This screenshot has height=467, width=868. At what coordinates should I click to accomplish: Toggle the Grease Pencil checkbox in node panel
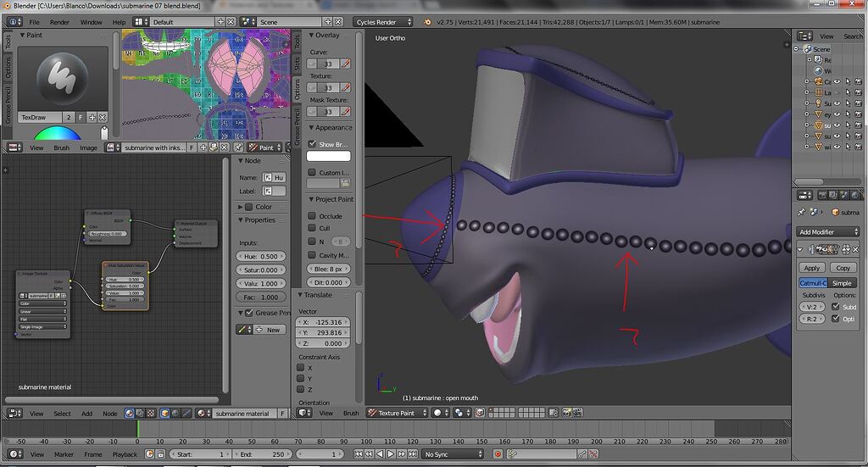click(x=249, y=313)
